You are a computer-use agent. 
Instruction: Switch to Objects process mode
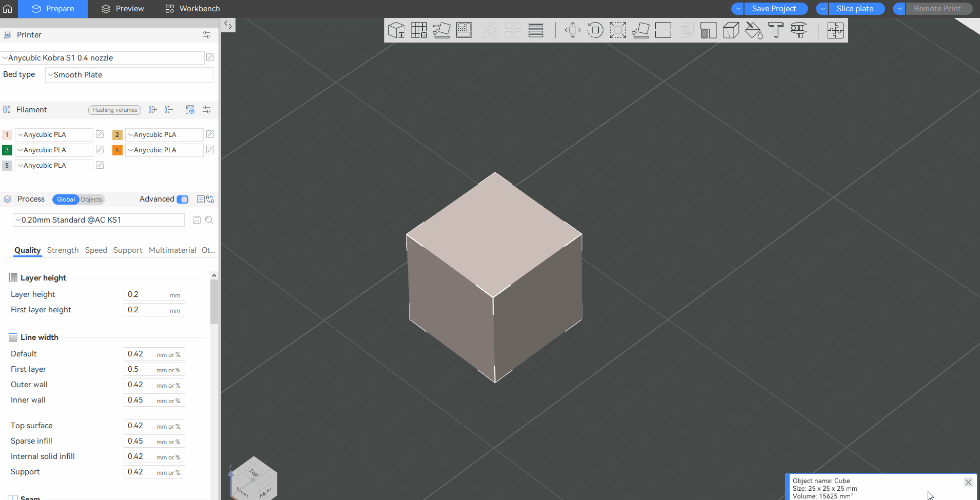tap(91, 199)
